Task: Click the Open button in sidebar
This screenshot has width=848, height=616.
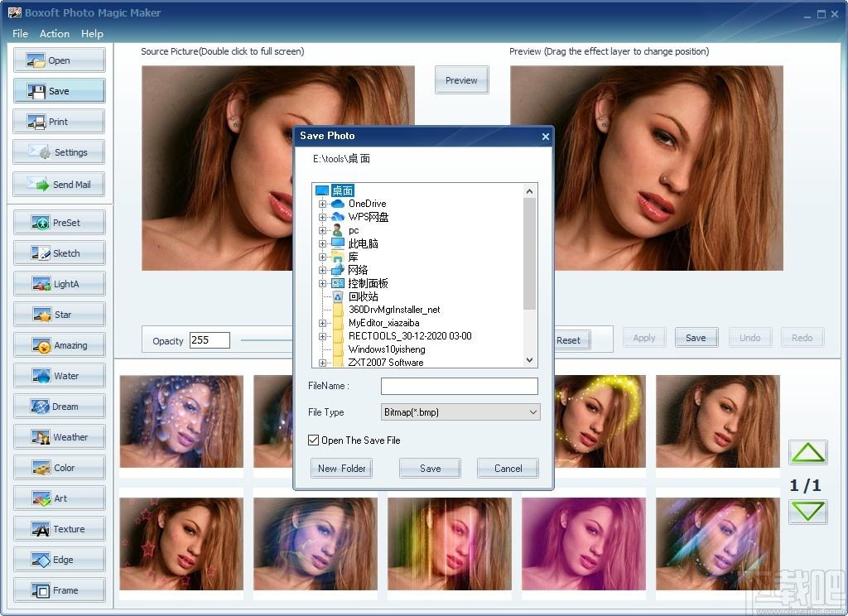Action: [59, 60]
